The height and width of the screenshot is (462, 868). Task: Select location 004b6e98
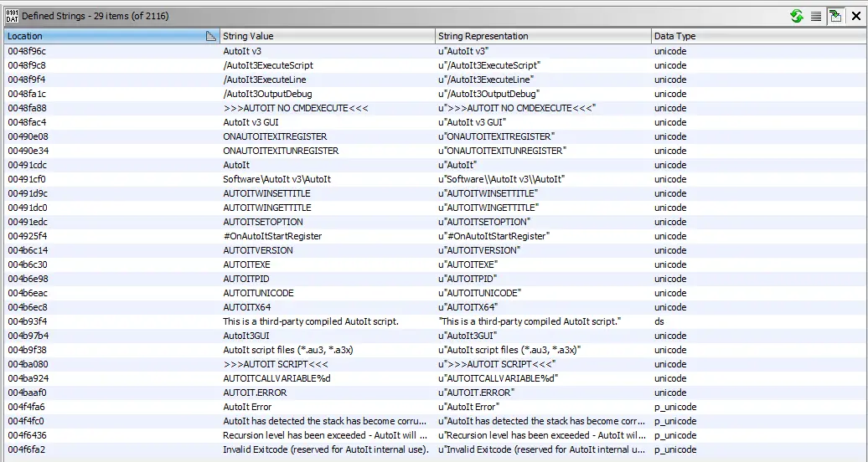(28, 279)
